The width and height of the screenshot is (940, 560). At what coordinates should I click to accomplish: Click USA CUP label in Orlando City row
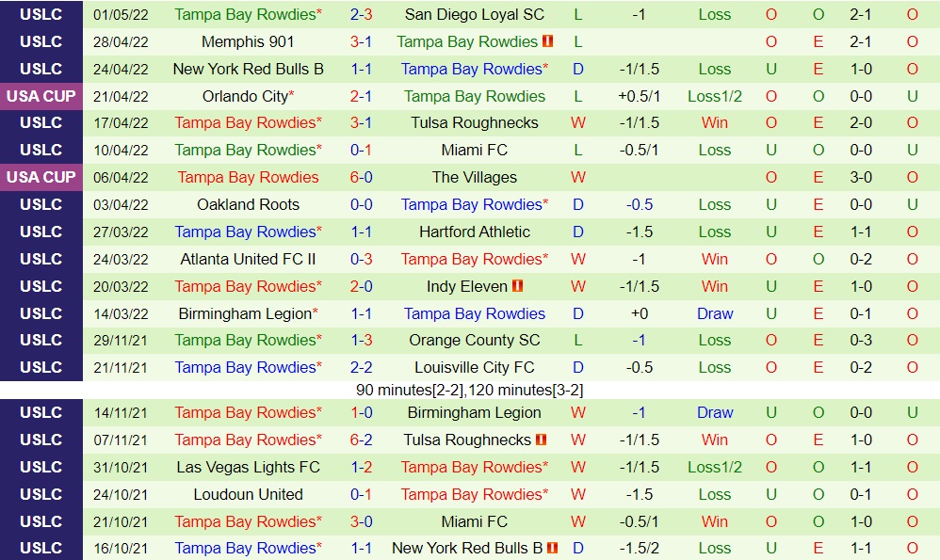tap(41, 96)
